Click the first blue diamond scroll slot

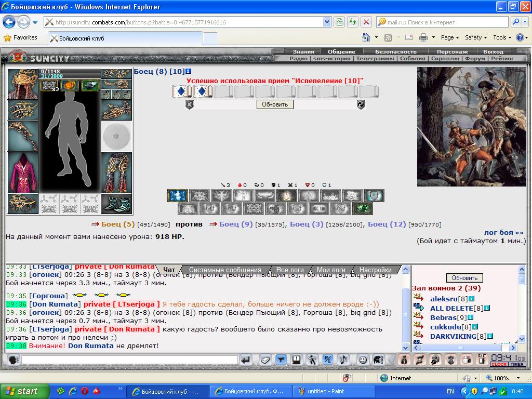(181, 91)
